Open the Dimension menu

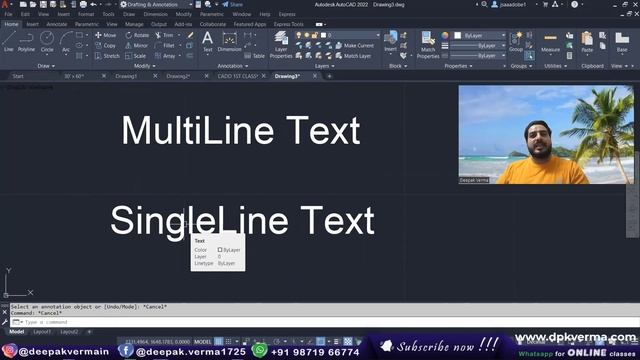(x=156, y=14)
